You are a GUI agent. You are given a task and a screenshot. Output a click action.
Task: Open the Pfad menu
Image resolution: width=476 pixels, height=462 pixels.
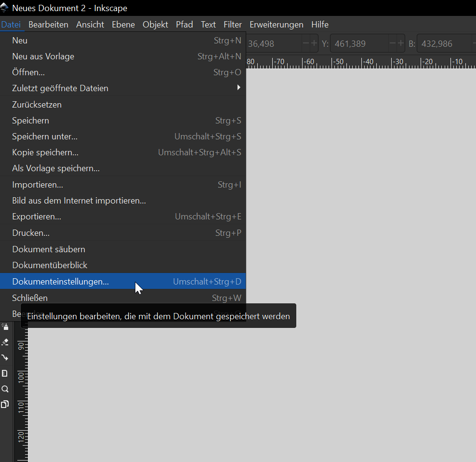(184, 25)
